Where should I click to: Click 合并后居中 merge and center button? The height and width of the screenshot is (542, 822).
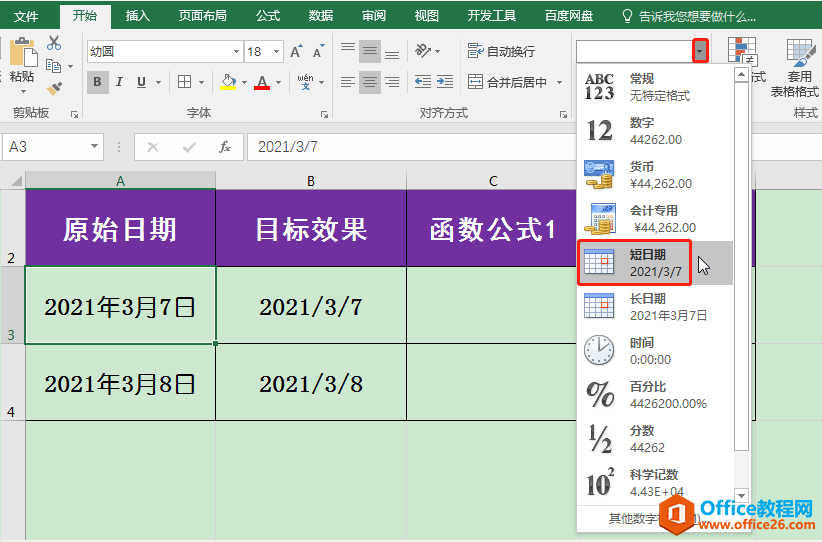click(507, 82)
